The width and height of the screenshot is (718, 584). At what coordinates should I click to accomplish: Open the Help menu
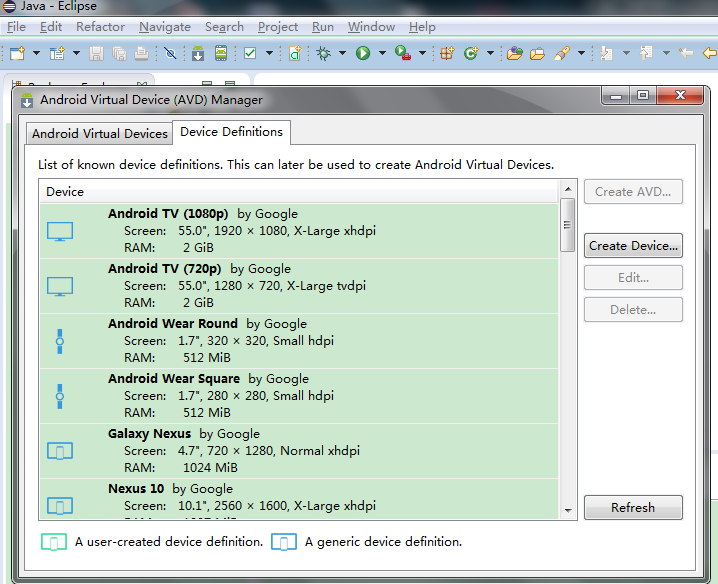422,27
